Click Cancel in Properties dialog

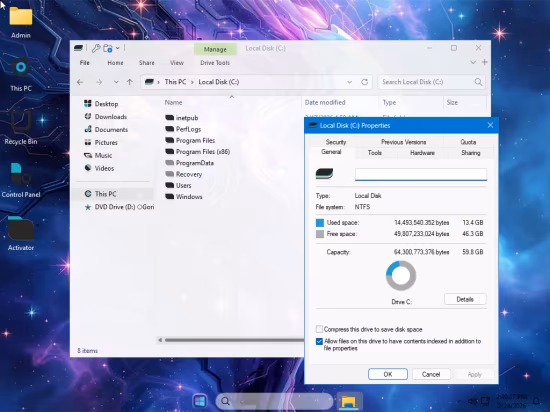click(x=431, y=374)
